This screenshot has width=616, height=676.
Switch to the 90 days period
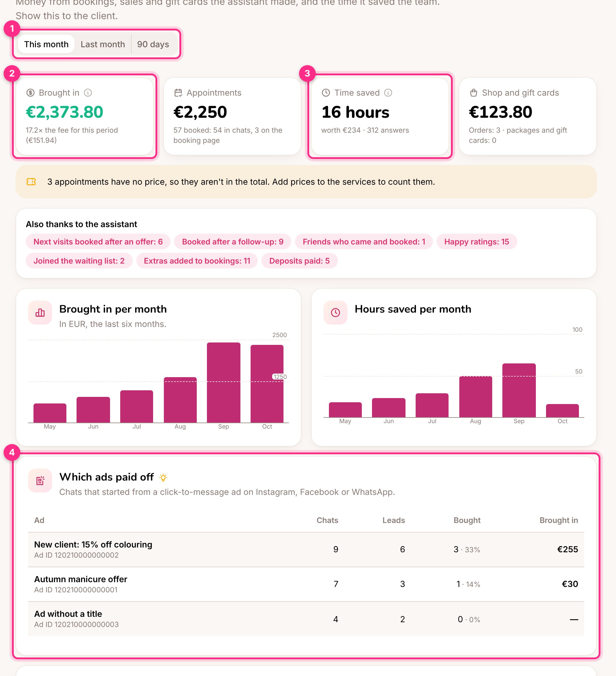[153, 44]
